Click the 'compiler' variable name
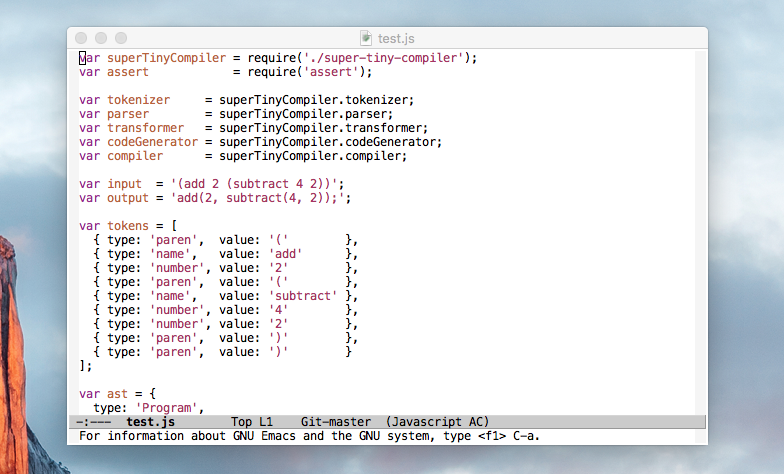This screenshot has height=474, width=784. (x=135, y=156)
